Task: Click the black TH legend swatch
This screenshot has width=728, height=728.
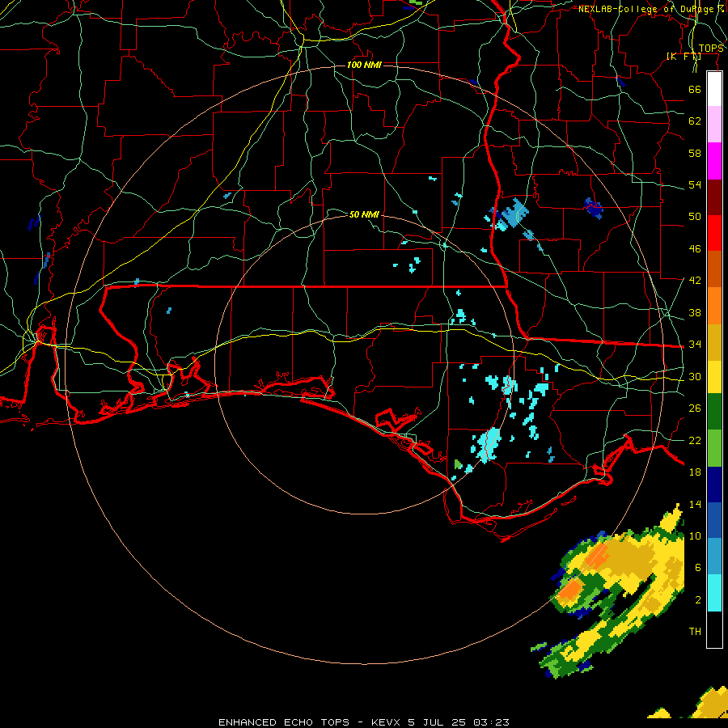Action: [x=714, y=629]
